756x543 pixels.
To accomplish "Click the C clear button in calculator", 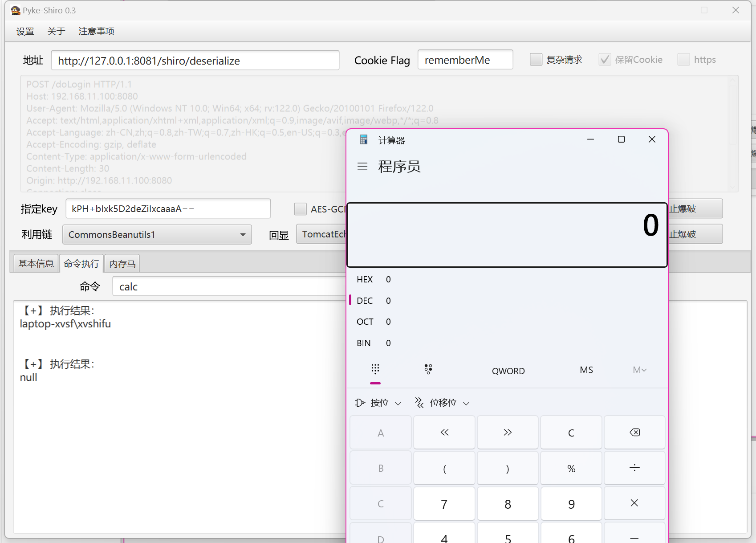I will (571, 433).
